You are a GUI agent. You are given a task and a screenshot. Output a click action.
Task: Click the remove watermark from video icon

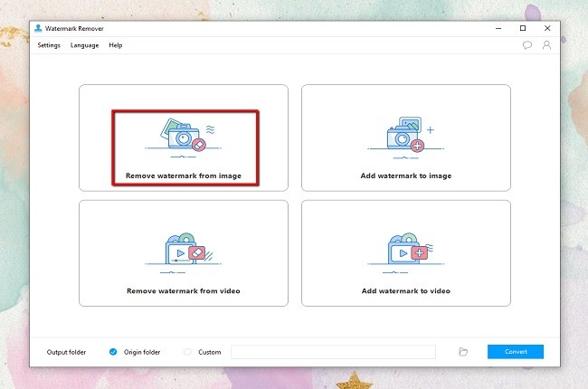(x=184, y=252)
